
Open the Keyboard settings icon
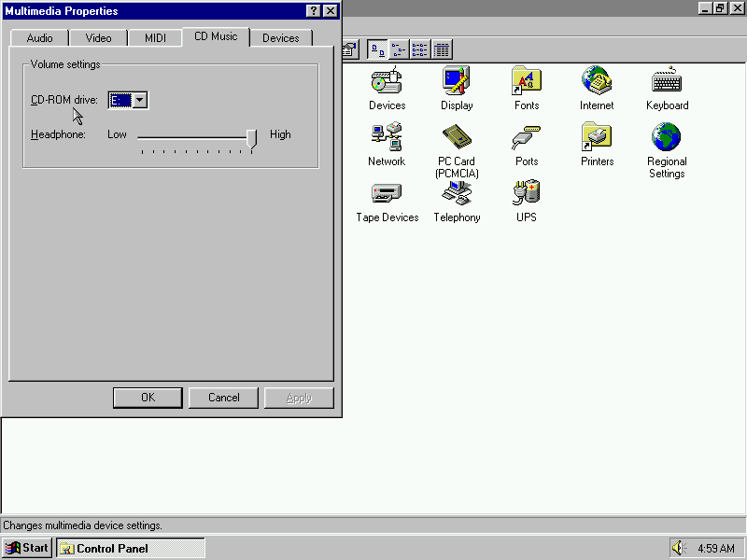(x=667, y=82)
